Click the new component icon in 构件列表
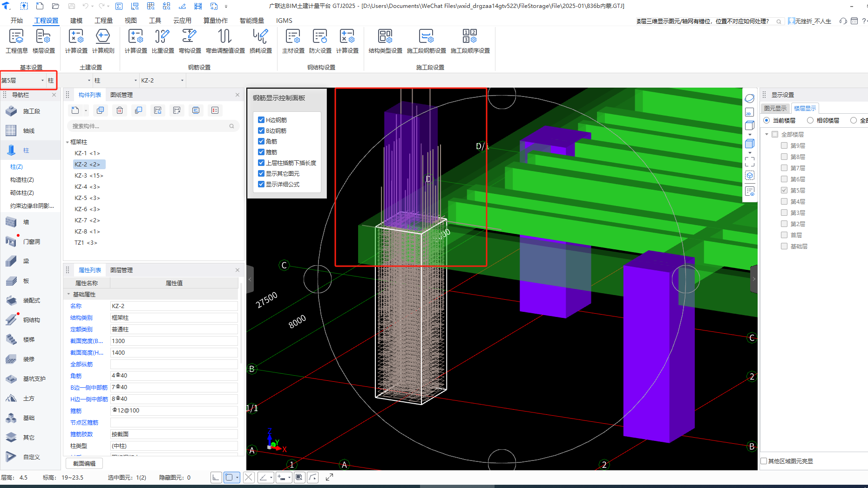This screenshot has height=488, width=868. pyautogui.click(x=75, y=110)
